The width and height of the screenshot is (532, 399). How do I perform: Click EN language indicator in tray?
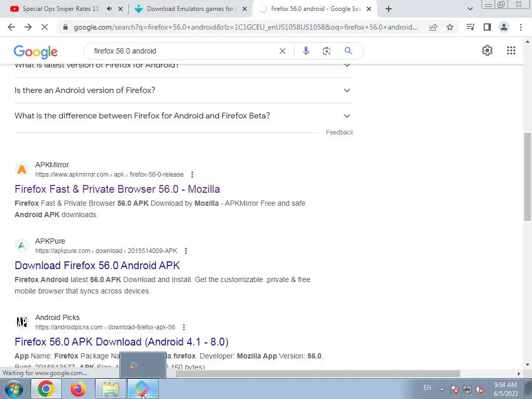pyautogui.click(x=427, y=388)
